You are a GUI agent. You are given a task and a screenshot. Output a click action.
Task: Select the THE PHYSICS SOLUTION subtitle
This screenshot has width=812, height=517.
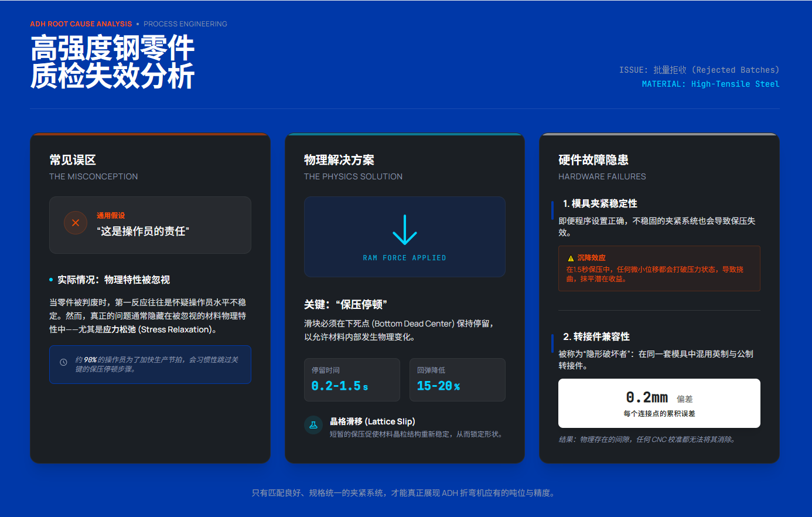point(353,176)
